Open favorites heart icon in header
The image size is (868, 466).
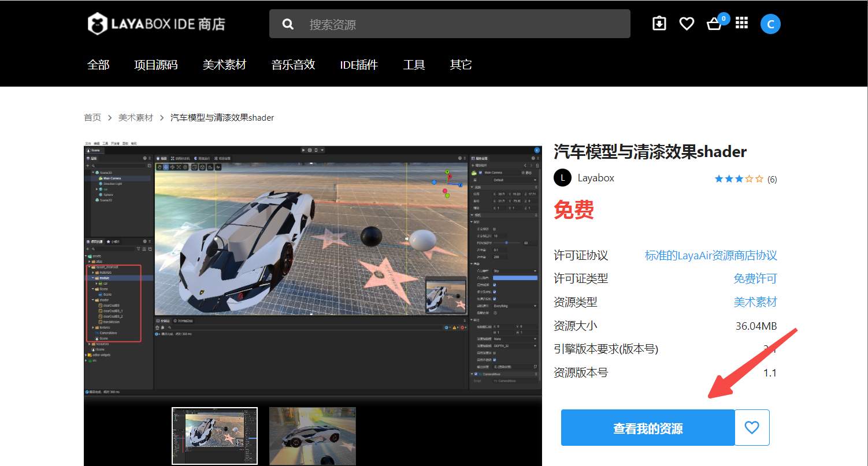pyautogui.click(x=687, y=24)
